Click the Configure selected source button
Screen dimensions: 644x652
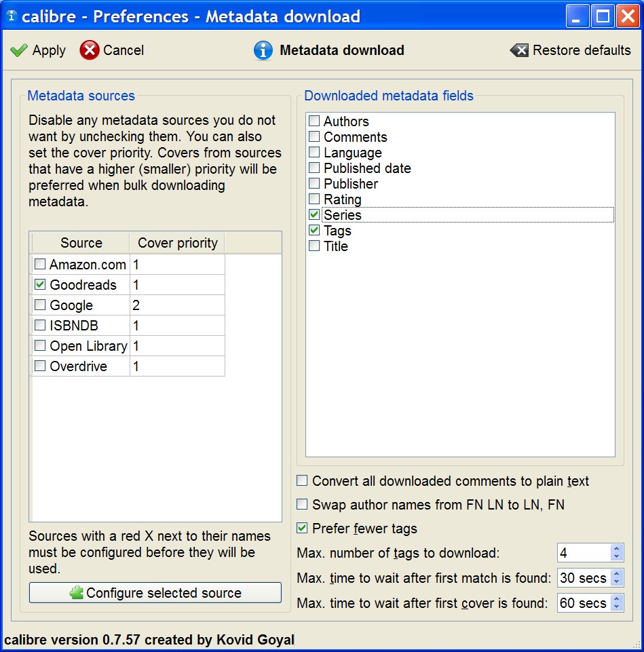point(155,592)
